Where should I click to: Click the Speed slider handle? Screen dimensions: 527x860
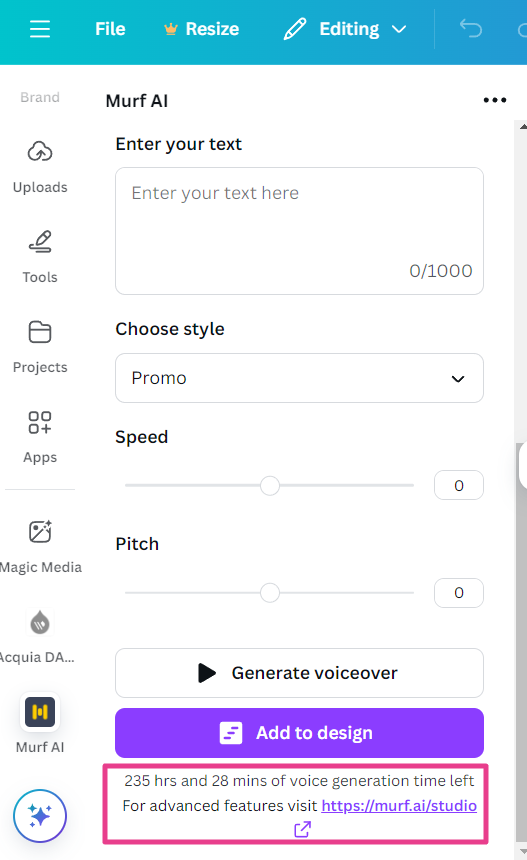pyautogui.click(x=270, y=485)
